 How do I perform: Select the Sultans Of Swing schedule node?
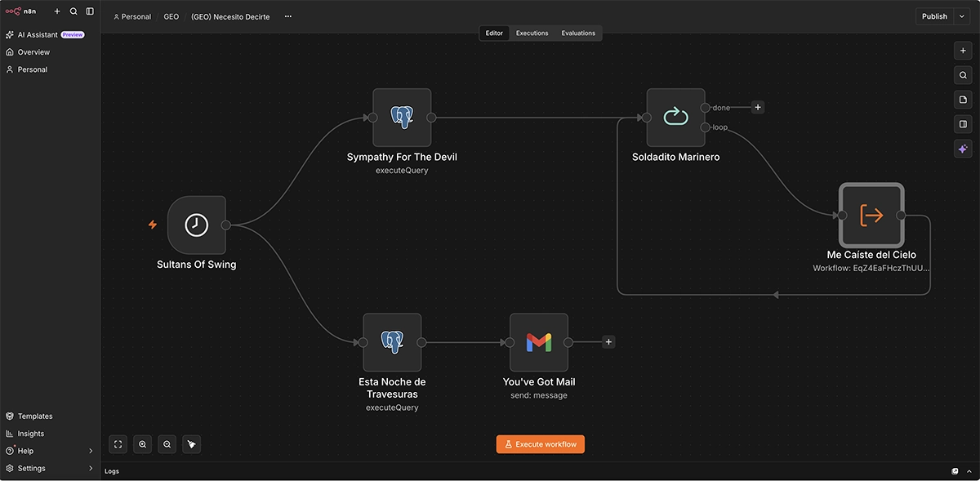(197, 225)
